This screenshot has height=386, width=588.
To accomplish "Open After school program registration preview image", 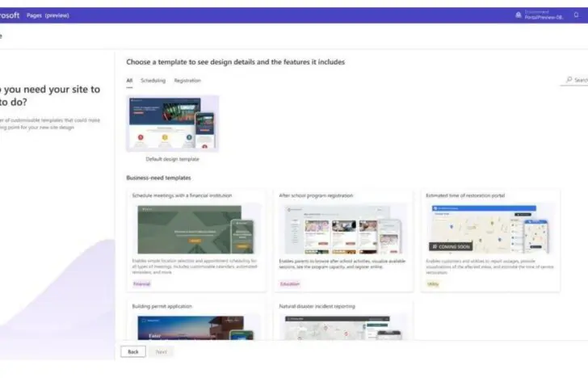I will pyautogui.click(x=343, y=229).
